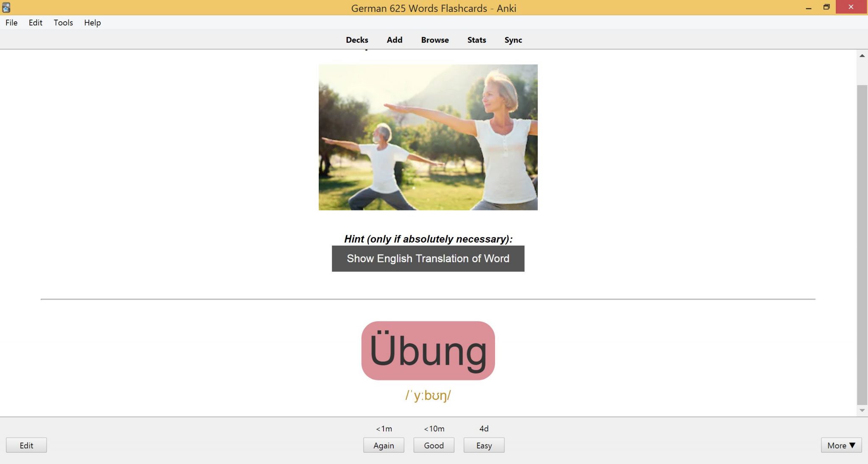Open the Browse window
The height and width of the screenshot is (464, 868).
(x=434, y=39)
